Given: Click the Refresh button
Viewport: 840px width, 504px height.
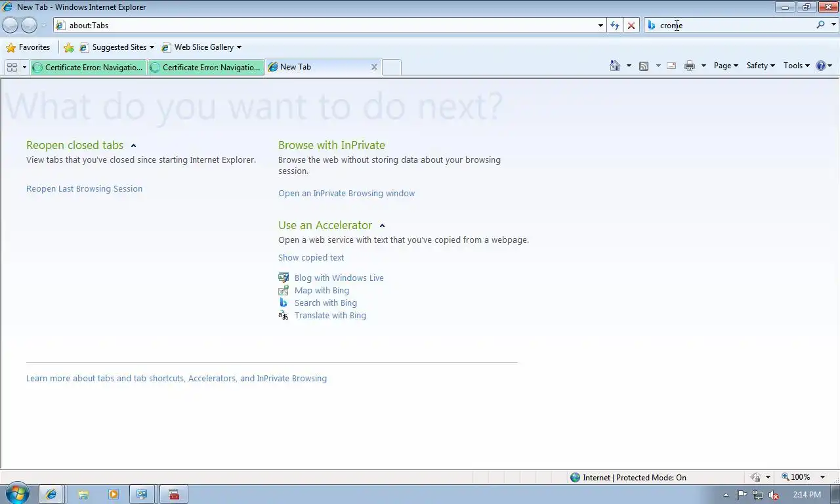Looking at the screenshot, I should 615,25.
